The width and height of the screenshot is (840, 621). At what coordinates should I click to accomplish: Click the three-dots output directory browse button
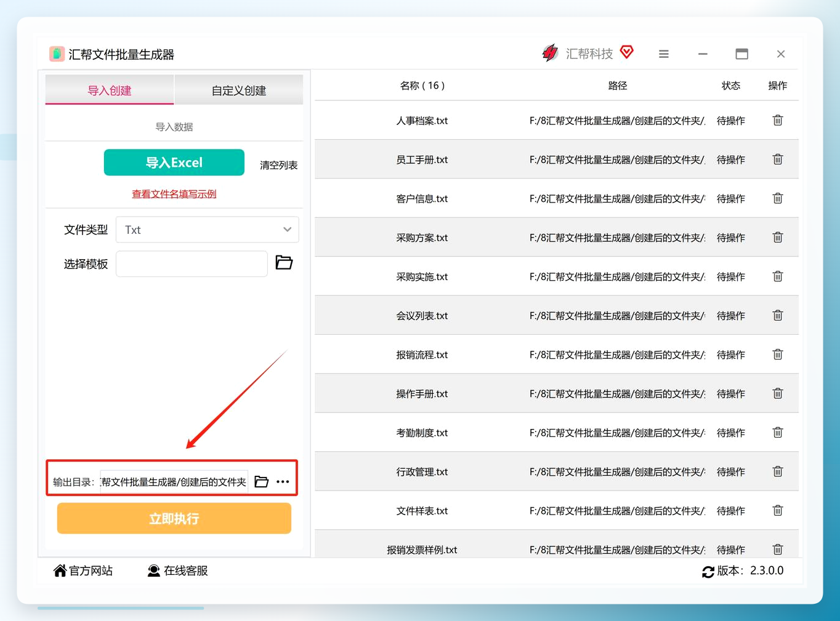[283, 481]
